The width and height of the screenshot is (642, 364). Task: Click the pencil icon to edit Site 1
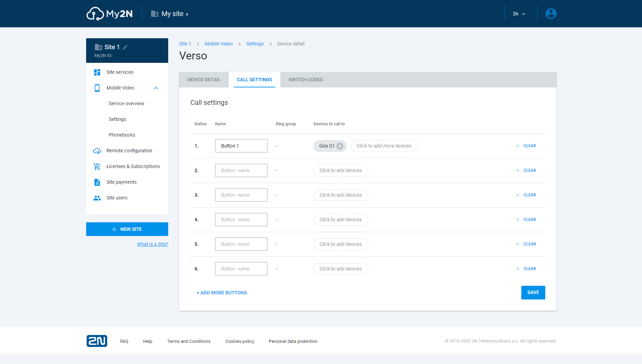coord(125,47)
